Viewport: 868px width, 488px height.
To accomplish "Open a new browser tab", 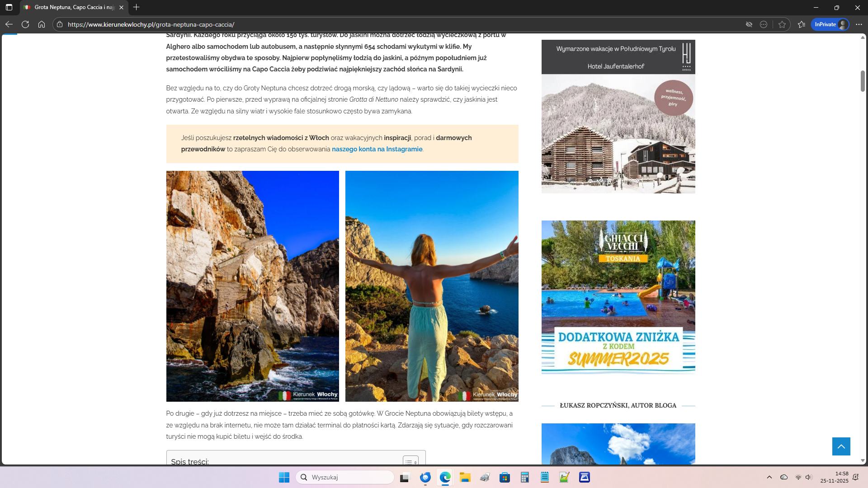I will click(136, 7).
